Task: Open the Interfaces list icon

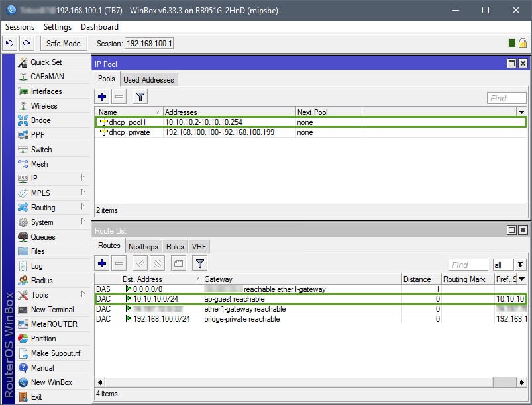Action: tap(23, 91)
